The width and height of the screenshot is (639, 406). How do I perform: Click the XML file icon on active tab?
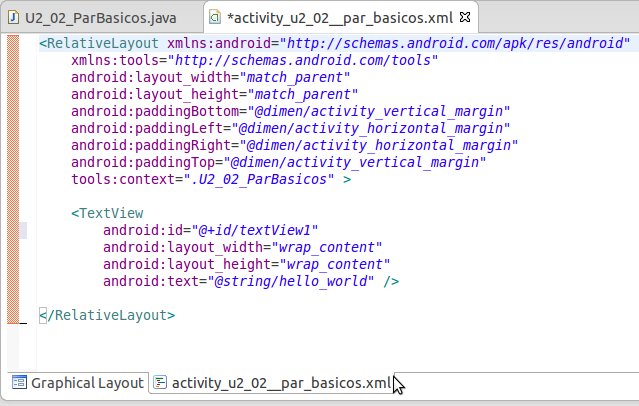215,17
